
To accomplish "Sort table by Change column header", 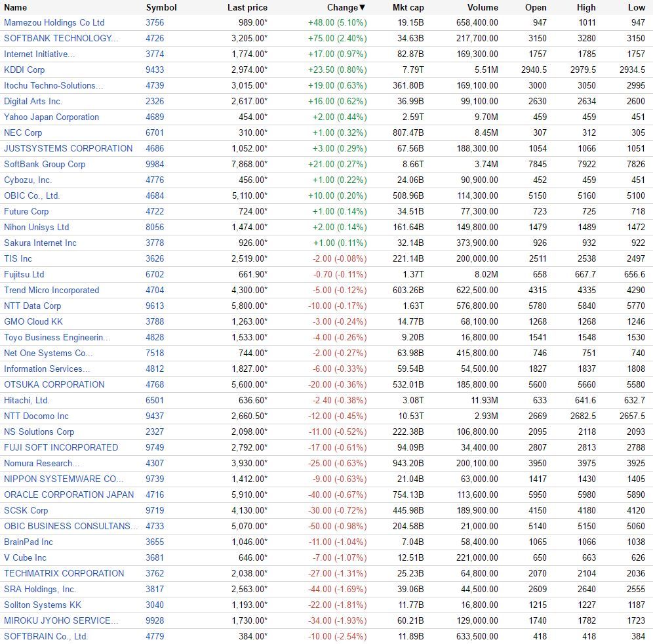I will click(x=346, y=7).
